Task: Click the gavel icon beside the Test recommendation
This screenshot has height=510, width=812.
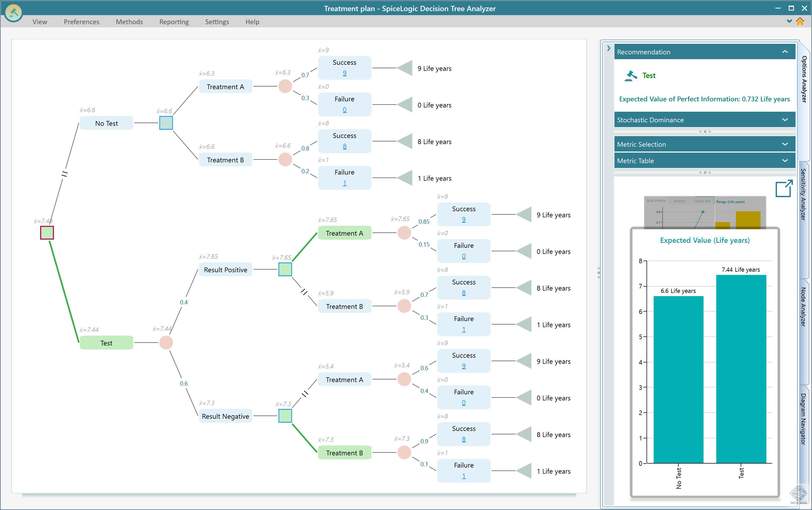Action: point(630,75)
